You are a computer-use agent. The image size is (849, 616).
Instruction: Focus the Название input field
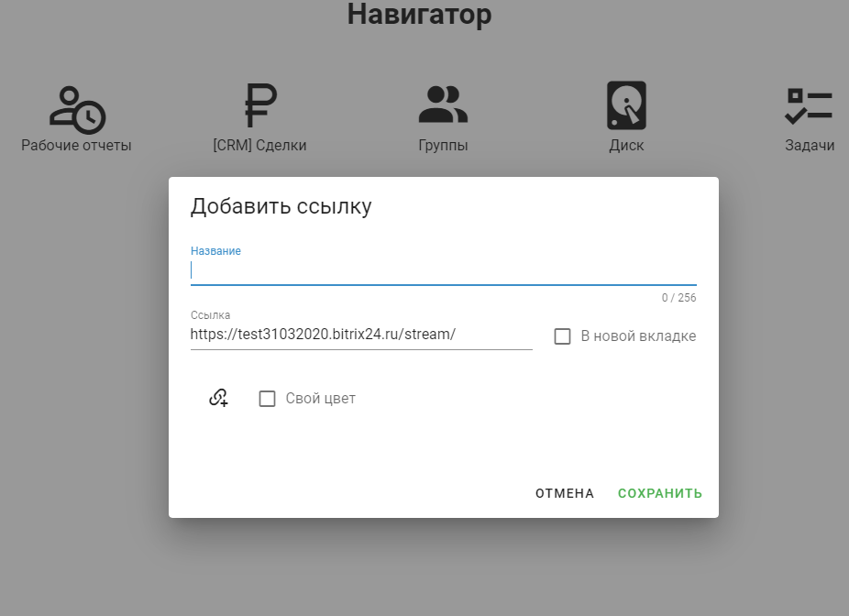[443, 270]
